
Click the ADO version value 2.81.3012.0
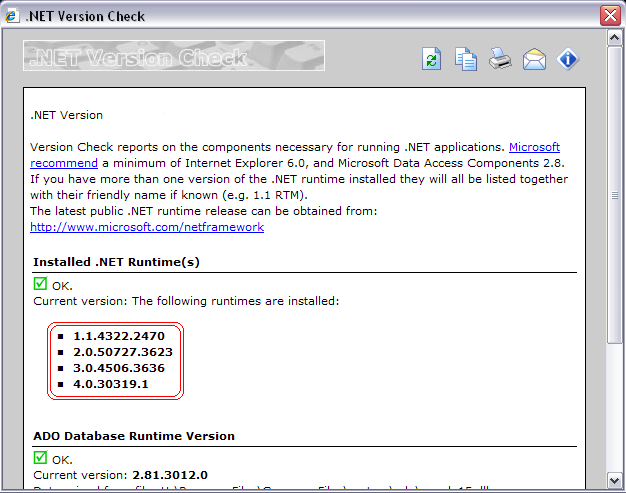point(170,475)
